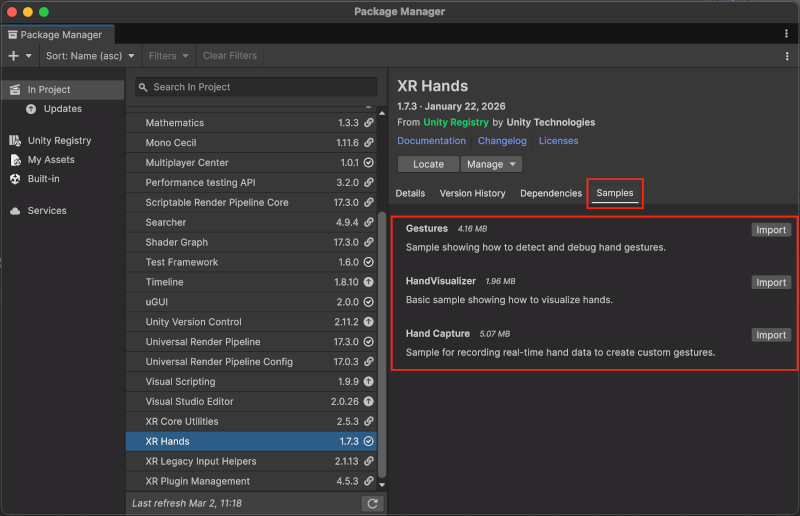Open the Dependencies tab
This screenshot has height=516, width=800.
point(551,193)
